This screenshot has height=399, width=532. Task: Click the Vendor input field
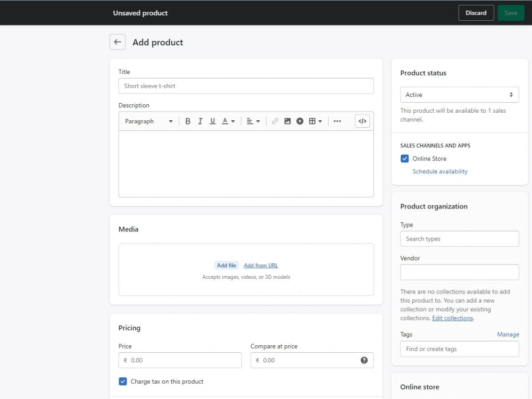coord(460,272)
